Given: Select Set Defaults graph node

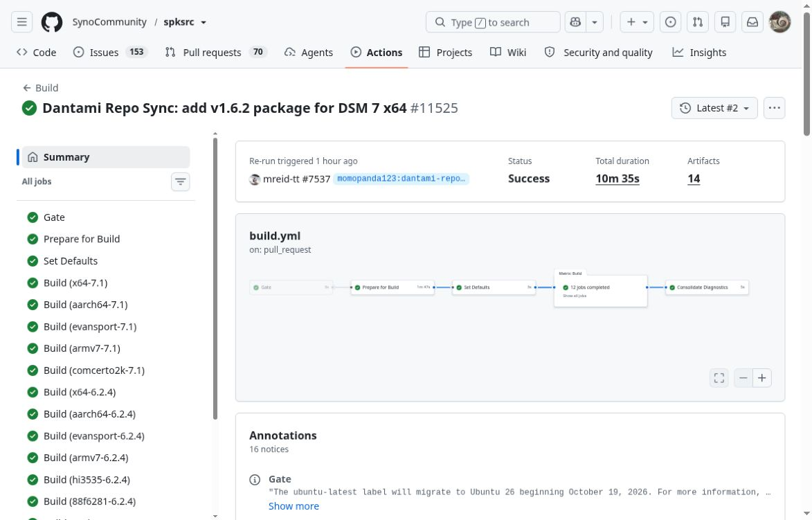Looking at the screenshot, I should [x=494, y=287].
